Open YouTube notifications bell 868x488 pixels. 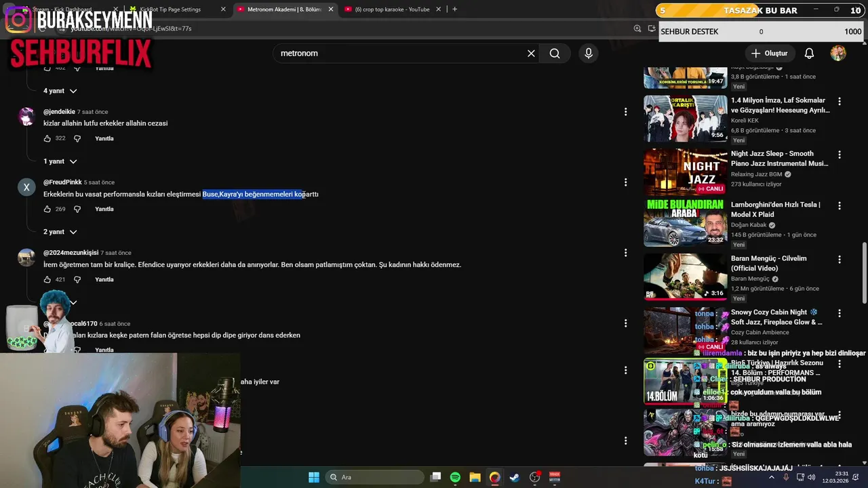tap(809, 54)
